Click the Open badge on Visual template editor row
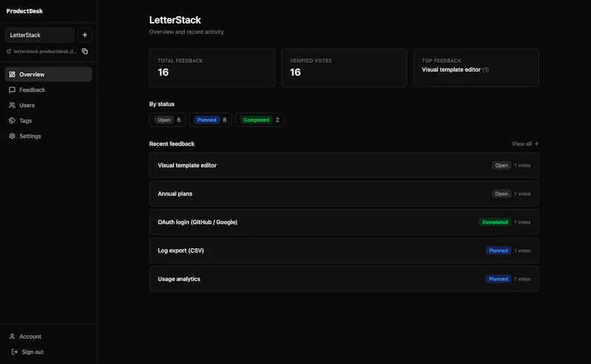 (502, 165)
